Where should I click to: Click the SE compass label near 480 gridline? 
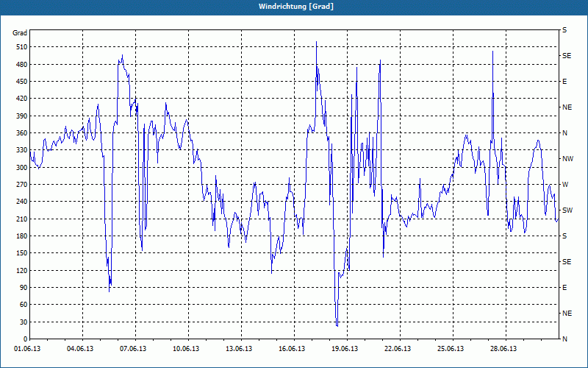point(567,56)
